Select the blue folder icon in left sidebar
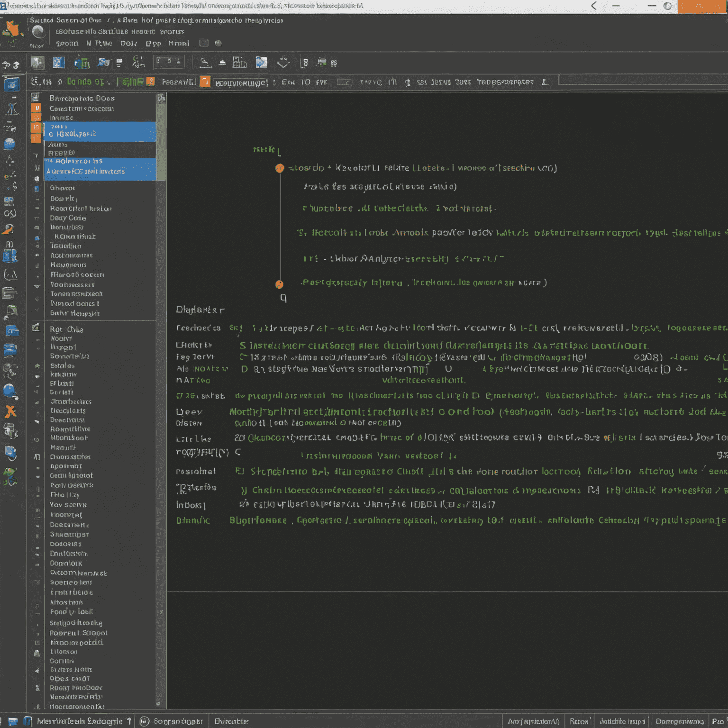 (11, 330)
